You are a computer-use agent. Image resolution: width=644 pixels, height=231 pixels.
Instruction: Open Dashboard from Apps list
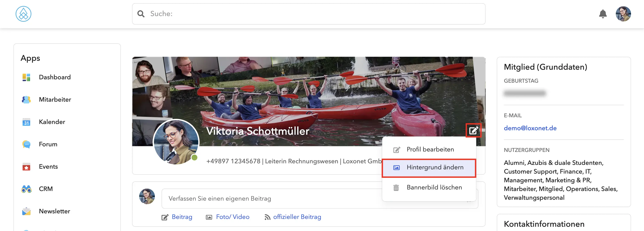click(x=55, y=77)
